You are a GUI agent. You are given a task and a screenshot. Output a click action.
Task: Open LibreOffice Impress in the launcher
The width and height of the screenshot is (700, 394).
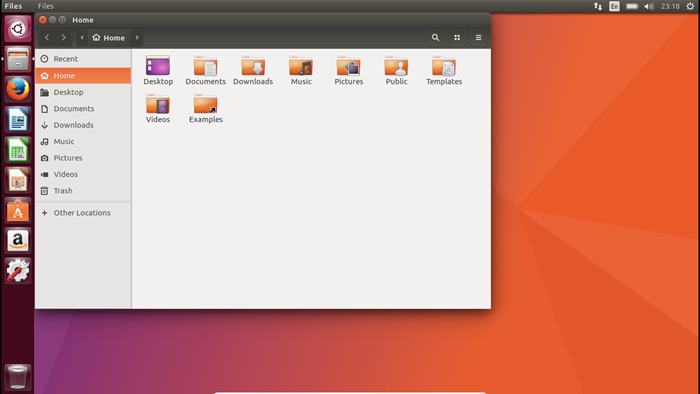tap(18, 180)
